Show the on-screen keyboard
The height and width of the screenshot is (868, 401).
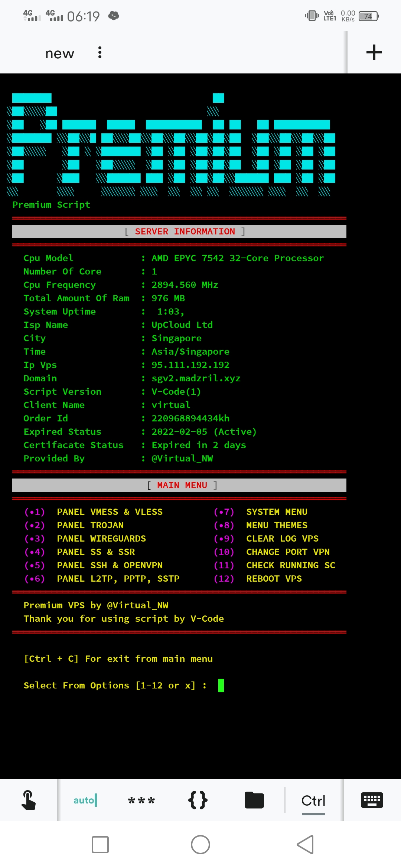[372, 800]
